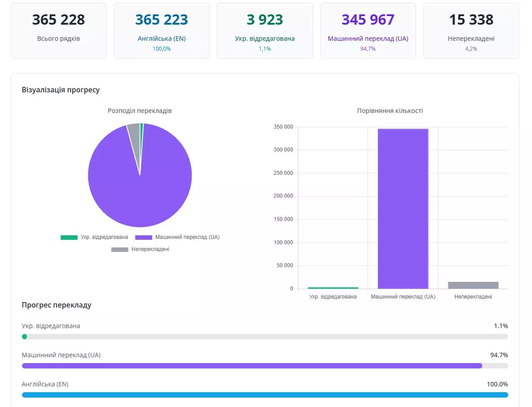Open the Неперекладені 15 338 card

point(471,31)
